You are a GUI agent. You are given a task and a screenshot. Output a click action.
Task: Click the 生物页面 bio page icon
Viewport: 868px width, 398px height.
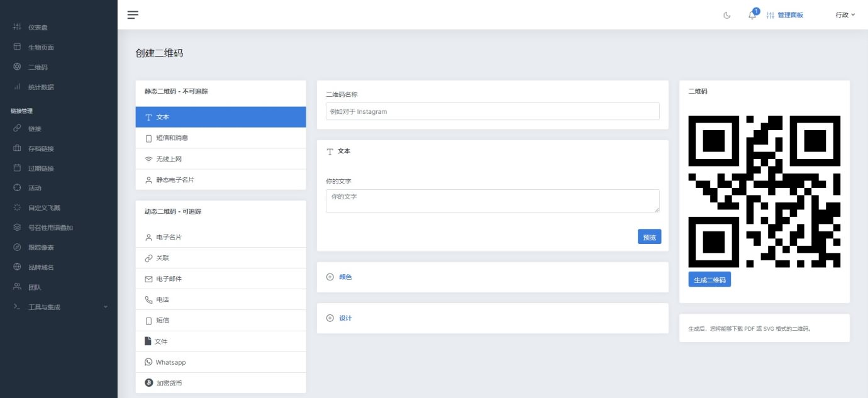pyautogui.click(x=17, y=47)
